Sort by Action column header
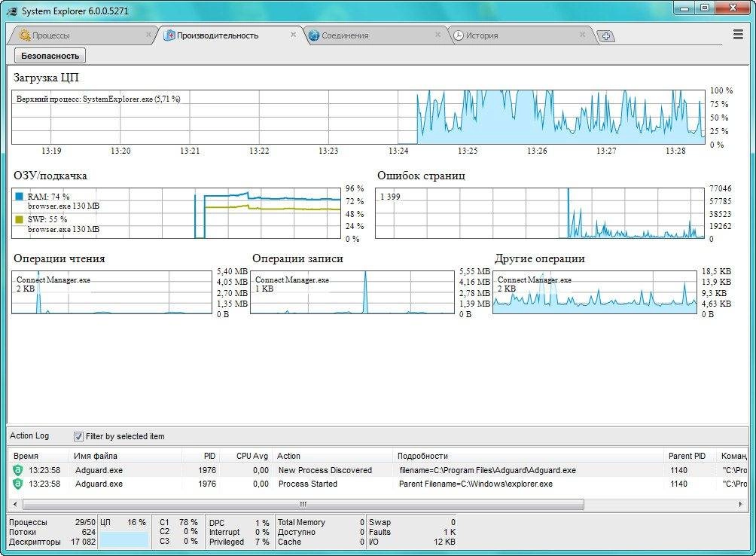This screenshot has width=756, height=556. tap(333, 456)
